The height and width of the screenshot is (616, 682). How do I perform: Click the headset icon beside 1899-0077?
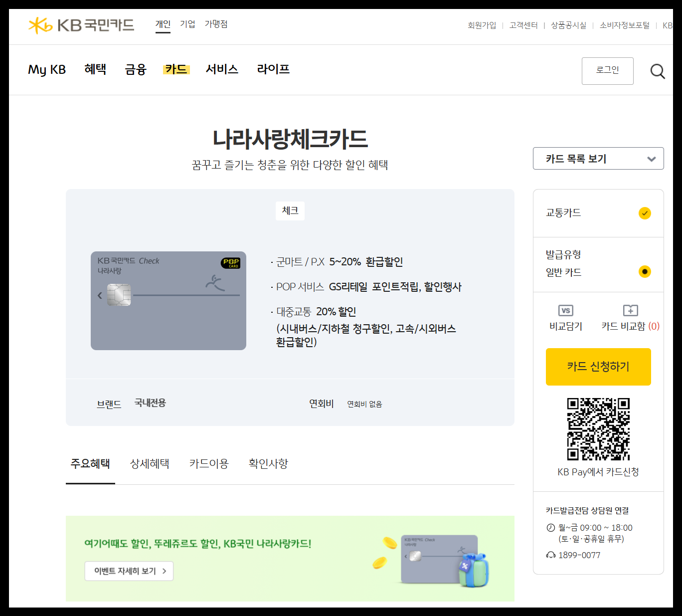click(x=551, y=555)
